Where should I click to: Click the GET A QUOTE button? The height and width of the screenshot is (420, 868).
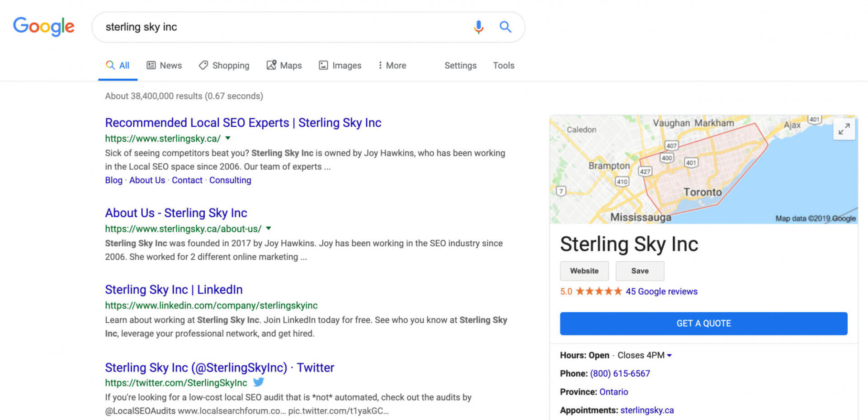703,323
